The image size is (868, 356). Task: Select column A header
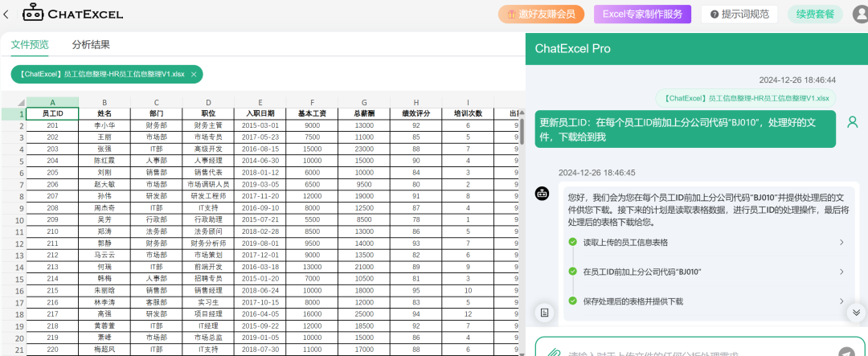click(52, 102)
